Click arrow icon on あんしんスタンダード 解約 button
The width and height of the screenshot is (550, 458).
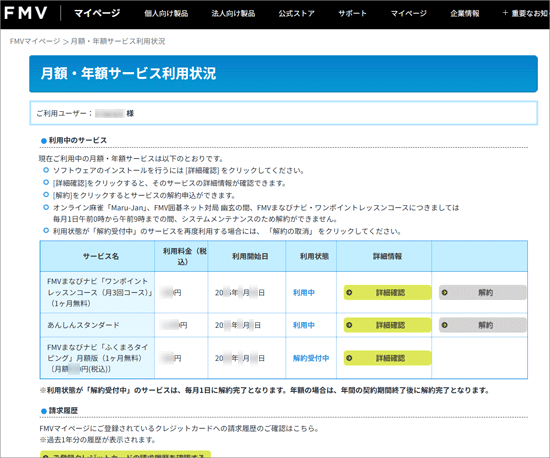[x=444, y=325]
